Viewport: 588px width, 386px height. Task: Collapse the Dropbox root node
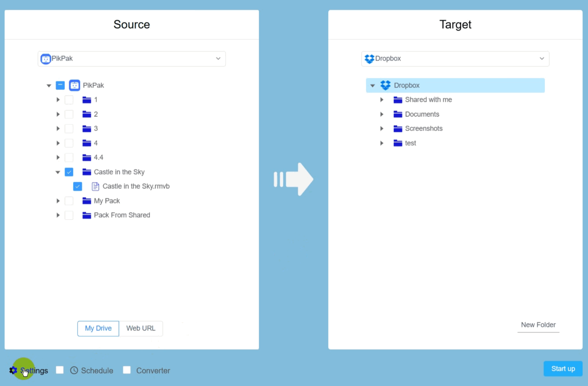(373, 86)
